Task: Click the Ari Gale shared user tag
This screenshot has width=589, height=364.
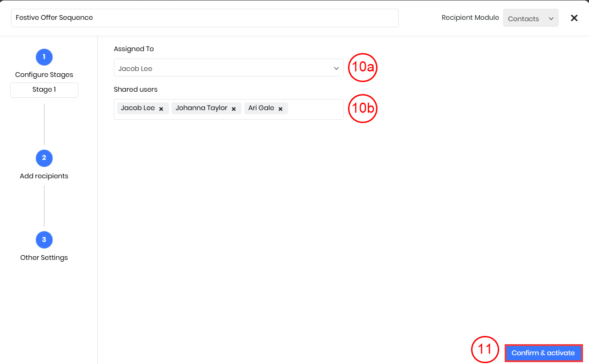Action: 261,108
